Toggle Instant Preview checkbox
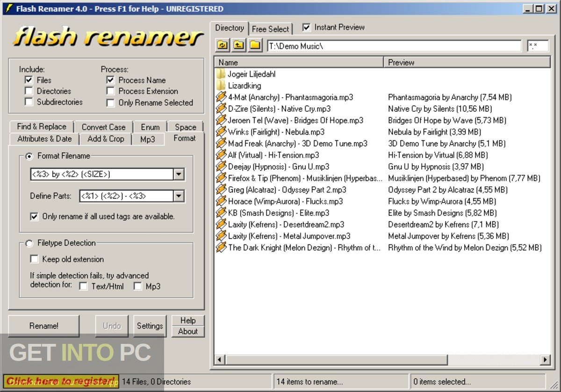 306,28
